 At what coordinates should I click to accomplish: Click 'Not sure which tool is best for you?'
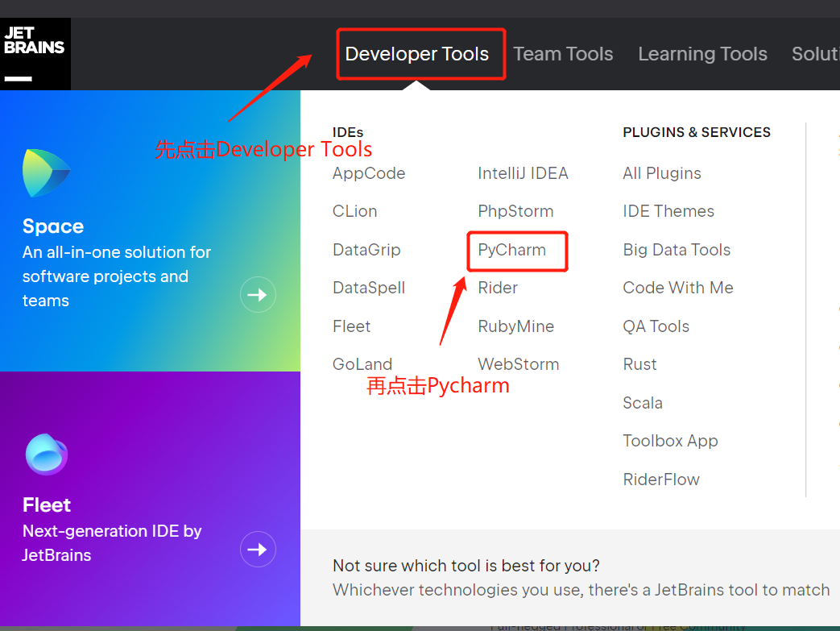tap(466, 566)
